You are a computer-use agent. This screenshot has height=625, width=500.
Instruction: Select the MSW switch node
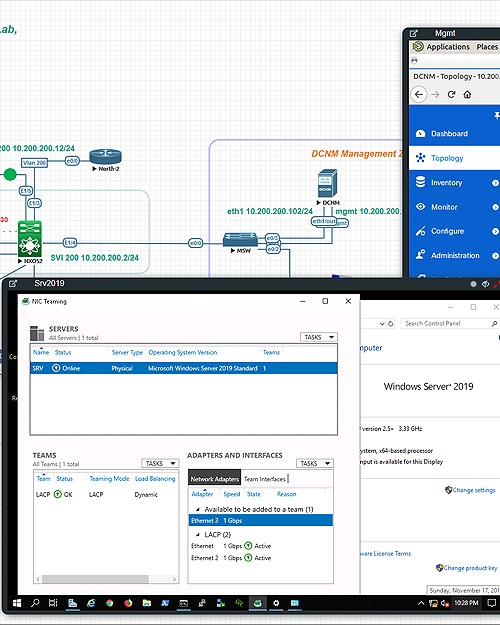tap(240, 239)
